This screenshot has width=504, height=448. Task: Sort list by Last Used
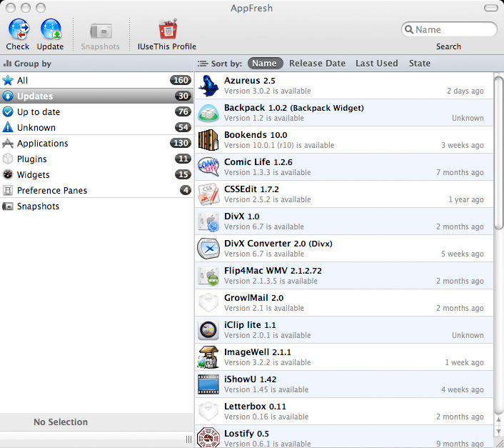[377, 64]
